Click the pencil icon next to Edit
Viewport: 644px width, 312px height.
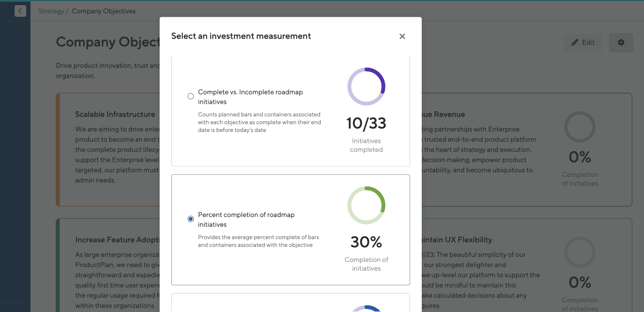pyautogui.click(x=575, y=42)
